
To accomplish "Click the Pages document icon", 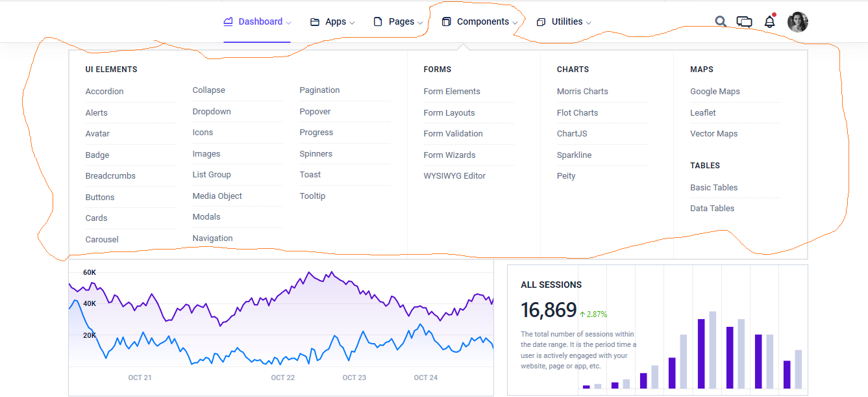I will 378,22.
